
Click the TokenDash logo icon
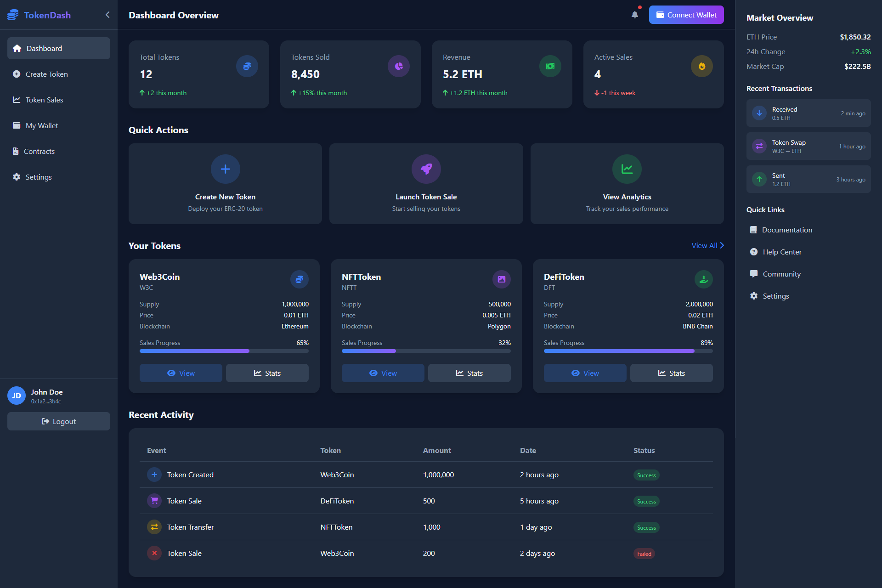(x=11, y=14)
